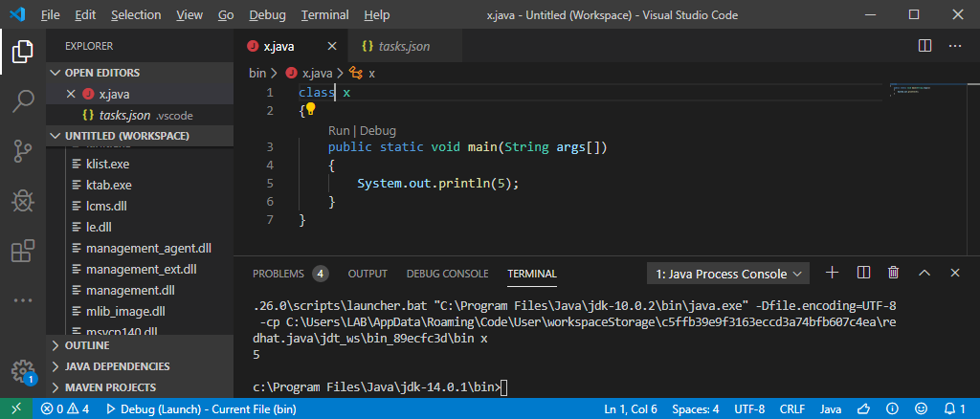The height and width of the screenshot is (419, 980).
Task: Click the Manage gear icon
Action: coord(23,371)
